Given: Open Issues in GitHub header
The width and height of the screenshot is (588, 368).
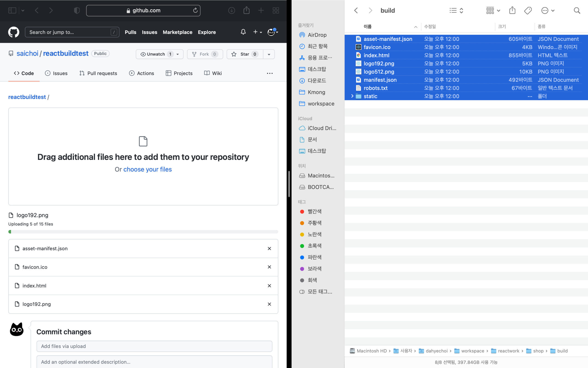Looking at the screenshot, I should point(150,32).
